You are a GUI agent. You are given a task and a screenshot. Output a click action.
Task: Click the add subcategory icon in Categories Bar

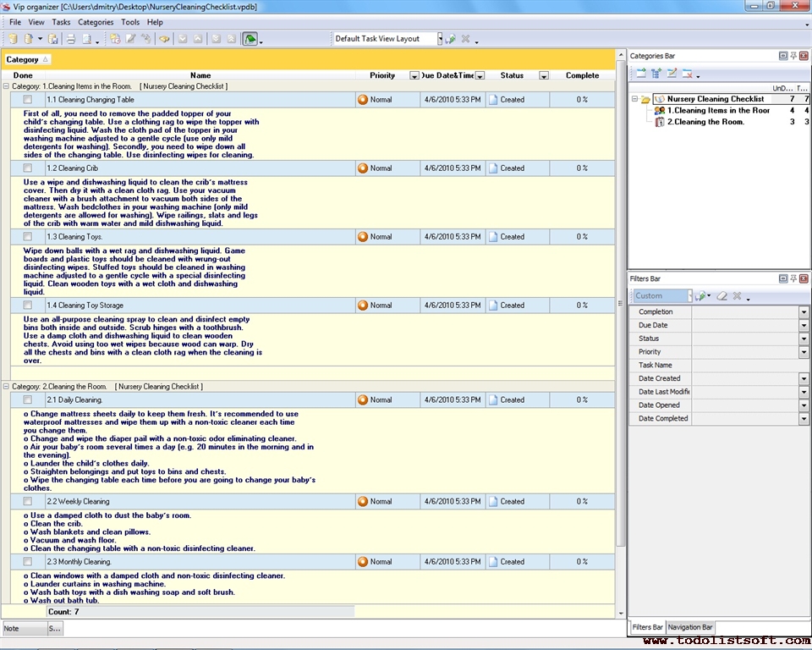pyautogui.click(x=656, y=74)
